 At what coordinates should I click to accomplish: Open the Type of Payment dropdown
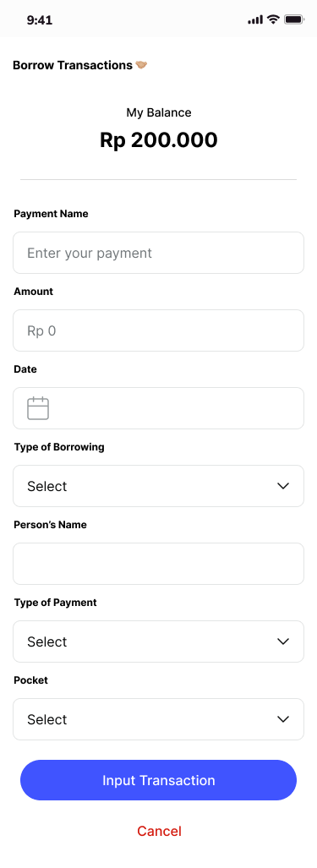[x=159, y=641]
